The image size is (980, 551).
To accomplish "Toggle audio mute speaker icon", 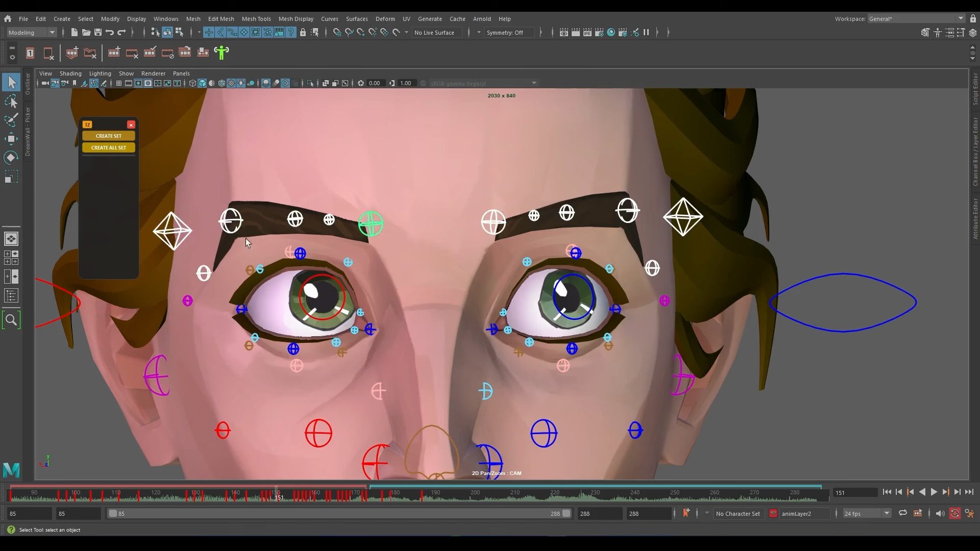I will pyautogui.click(x=940, y=513).
